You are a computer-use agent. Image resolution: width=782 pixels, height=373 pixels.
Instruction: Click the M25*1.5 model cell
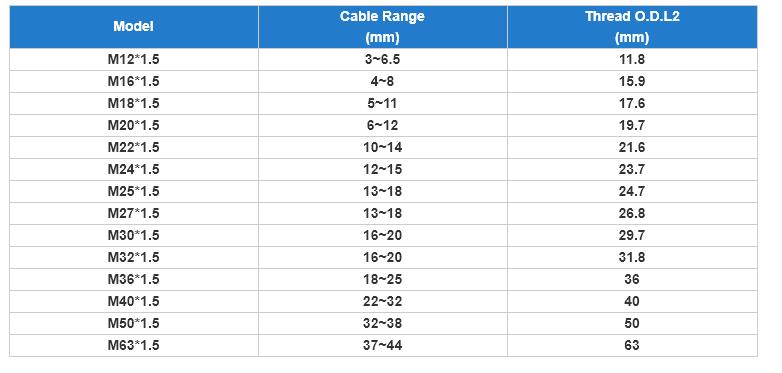coord(134,191)
